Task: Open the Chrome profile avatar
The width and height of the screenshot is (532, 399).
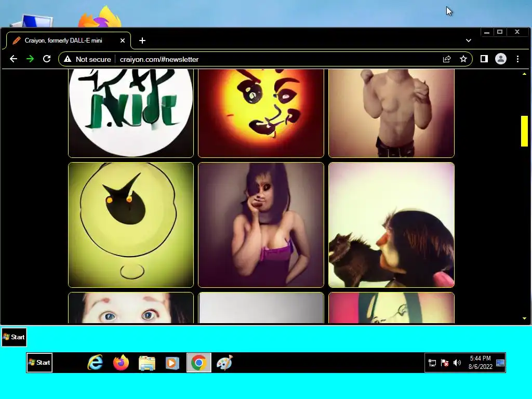Action: [x=501, y=59]
